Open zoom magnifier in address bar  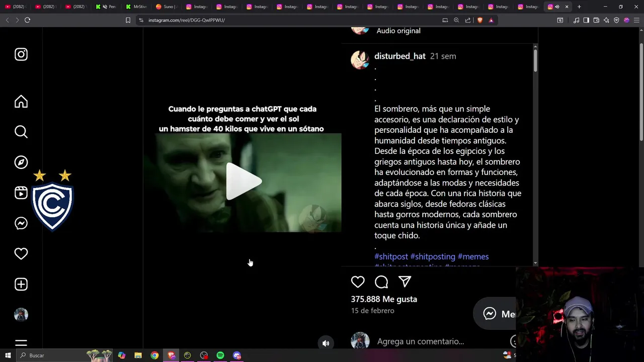click(456, 20)
